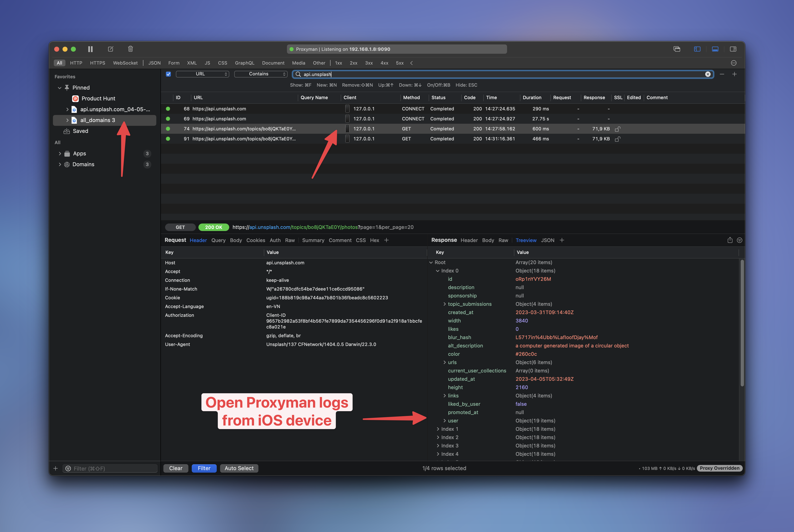The height and width of the screenshot is (532, 794).
Task: Add new sidebar item with plus icon
Action: click(x=56, y=468)
